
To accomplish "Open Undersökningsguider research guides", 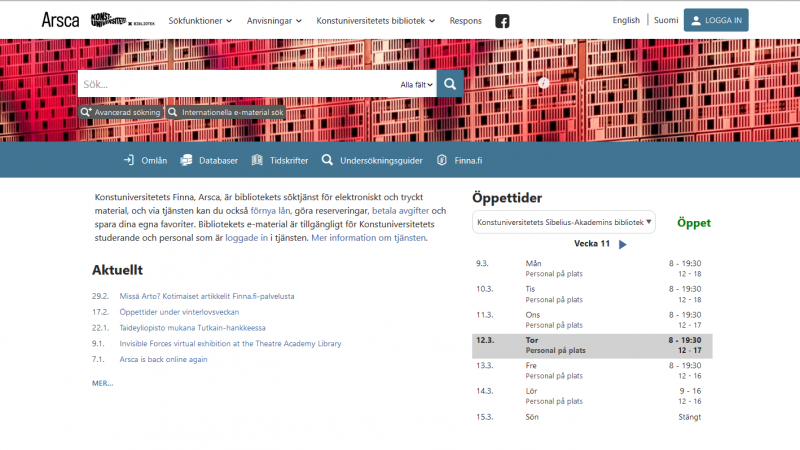I will [372, 160].
